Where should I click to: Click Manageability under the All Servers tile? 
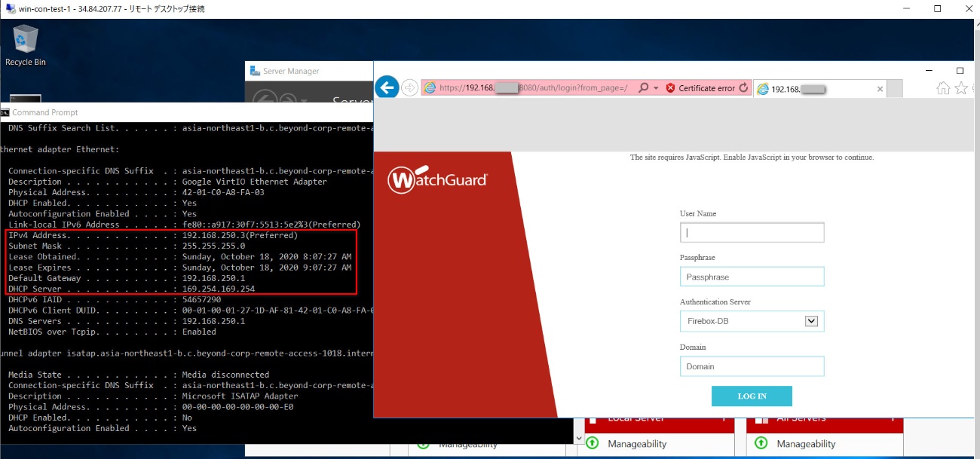[806, 444]
